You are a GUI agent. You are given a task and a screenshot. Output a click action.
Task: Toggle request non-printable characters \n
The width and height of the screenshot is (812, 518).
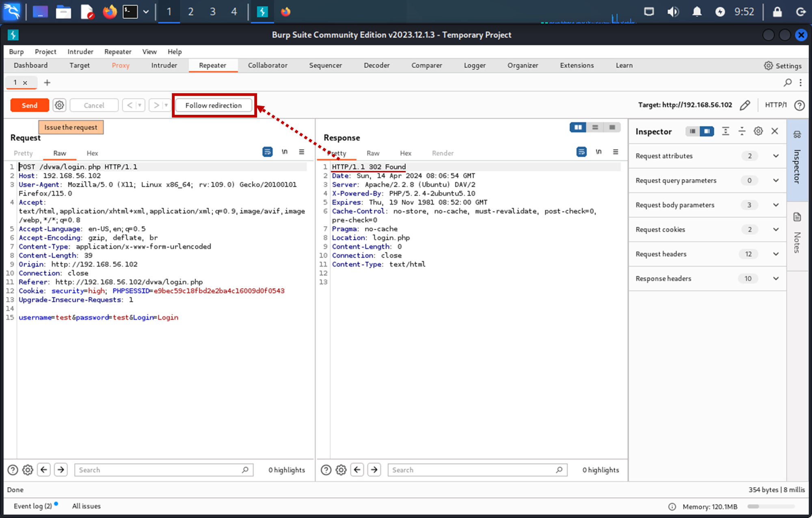tap(285, 152)
